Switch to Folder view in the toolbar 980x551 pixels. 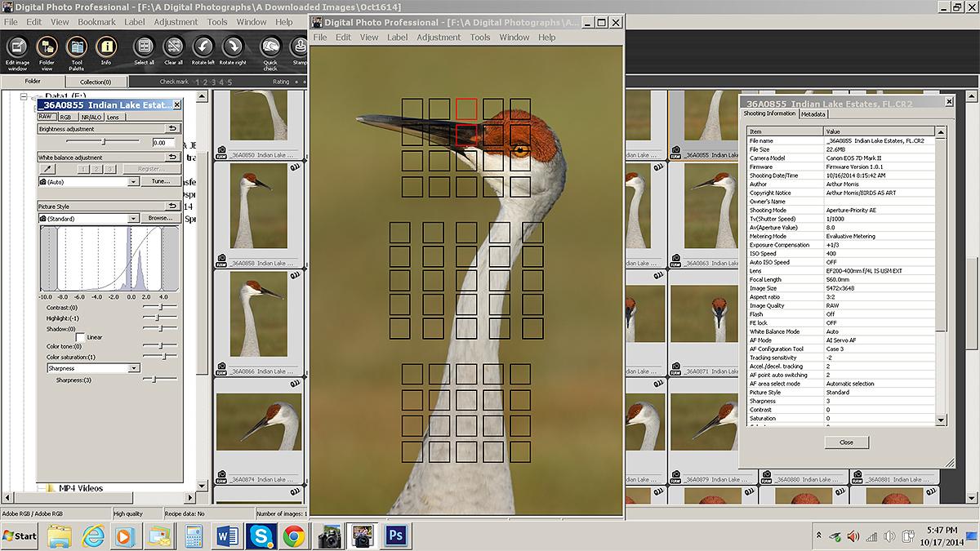point(47,51)
